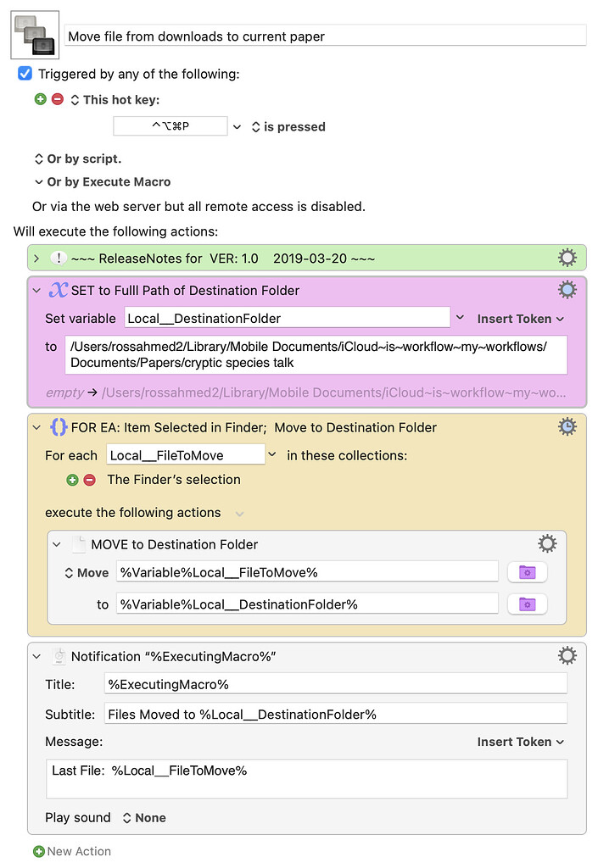598x868 pixels.
Task: Open gear menu for SET variable action
Action: pyautogui.click(x=567, y=290)
